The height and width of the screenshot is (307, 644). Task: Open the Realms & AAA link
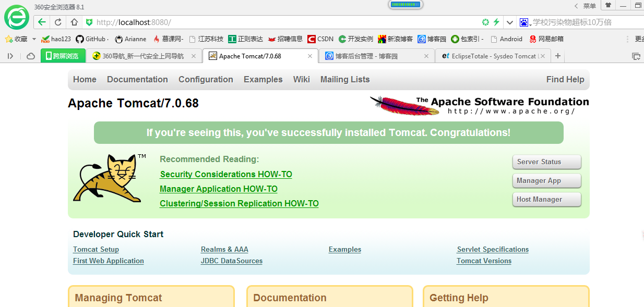(224, 249)
